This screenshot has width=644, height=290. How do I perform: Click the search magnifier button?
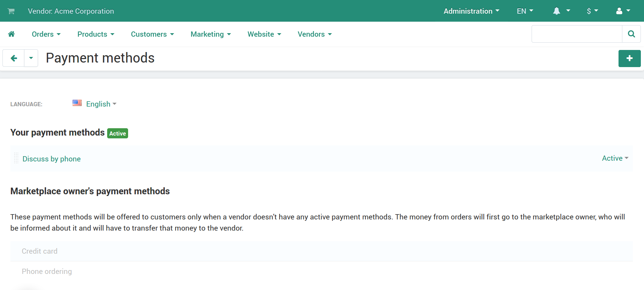pyautogui.click(x=631, y=34)
